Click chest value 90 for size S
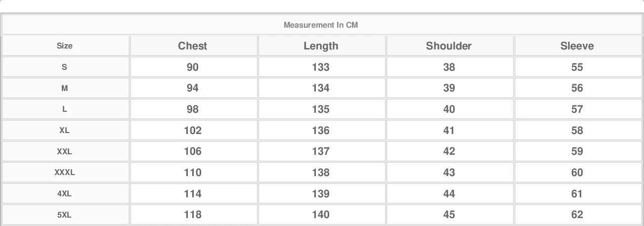644x226 pixels. 193,67
